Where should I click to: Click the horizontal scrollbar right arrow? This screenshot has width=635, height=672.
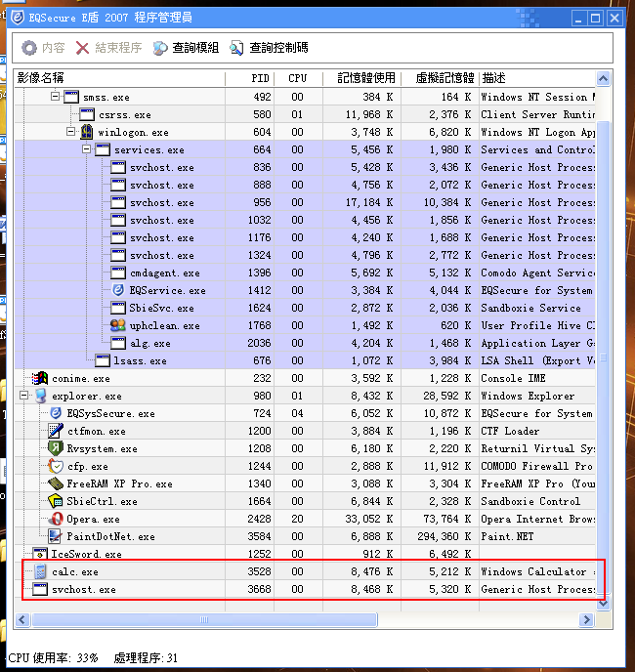pos(586,619)
